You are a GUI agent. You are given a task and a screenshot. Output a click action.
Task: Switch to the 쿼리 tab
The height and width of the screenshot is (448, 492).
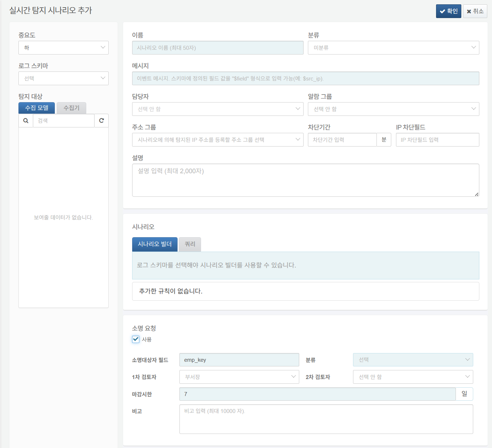pos(190,244)
